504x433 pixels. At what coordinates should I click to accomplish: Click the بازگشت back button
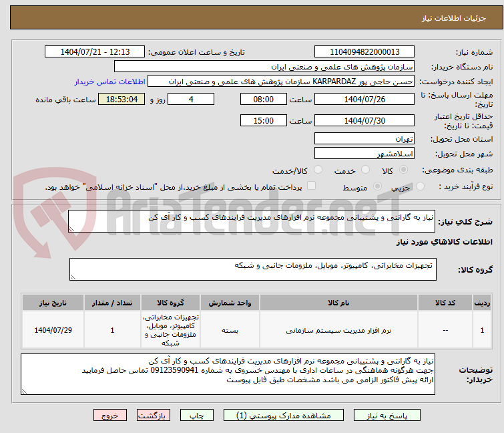click(153, 416)
